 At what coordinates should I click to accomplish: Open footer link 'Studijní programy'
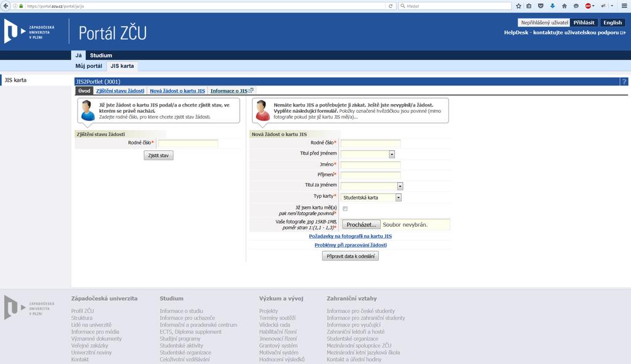point(180,339)
